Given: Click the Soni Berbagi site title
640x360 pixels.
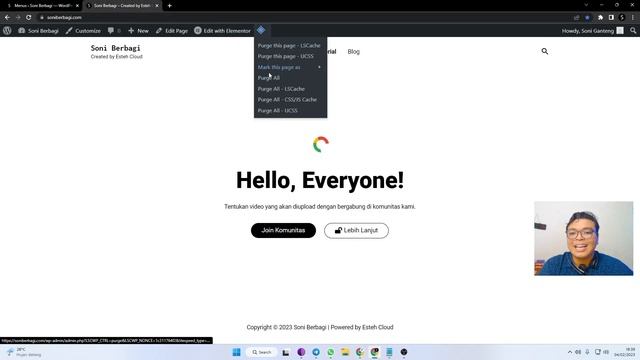Looking at the screenshot, I should 116,48.
